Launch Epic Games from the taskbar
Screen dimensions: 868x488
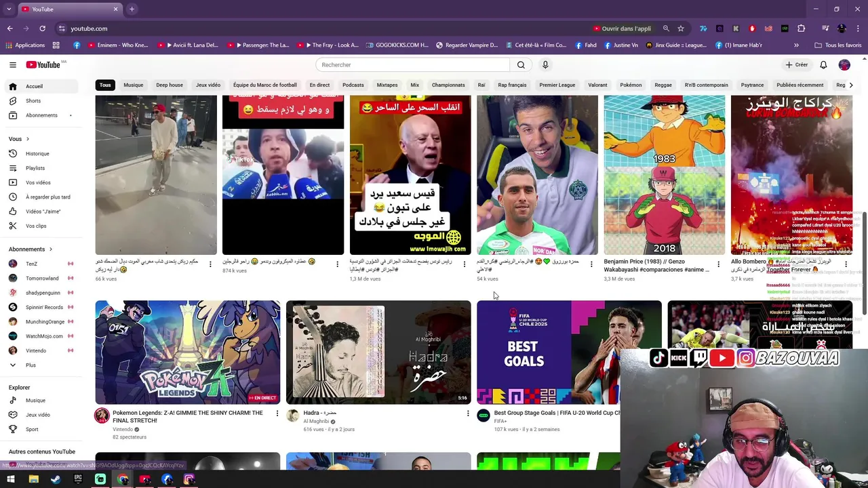(x=78, y=479)
